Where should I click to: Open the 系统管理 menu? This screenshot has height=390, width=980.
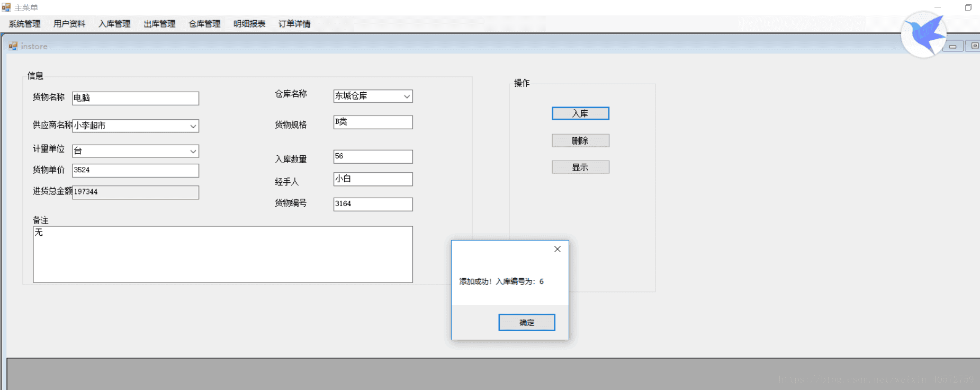point(24,24)
